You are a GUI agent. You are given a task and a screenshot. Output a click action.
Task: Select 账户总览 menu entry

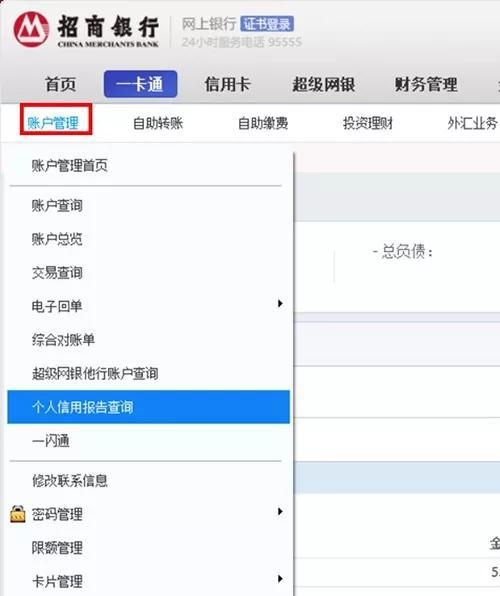57,239
